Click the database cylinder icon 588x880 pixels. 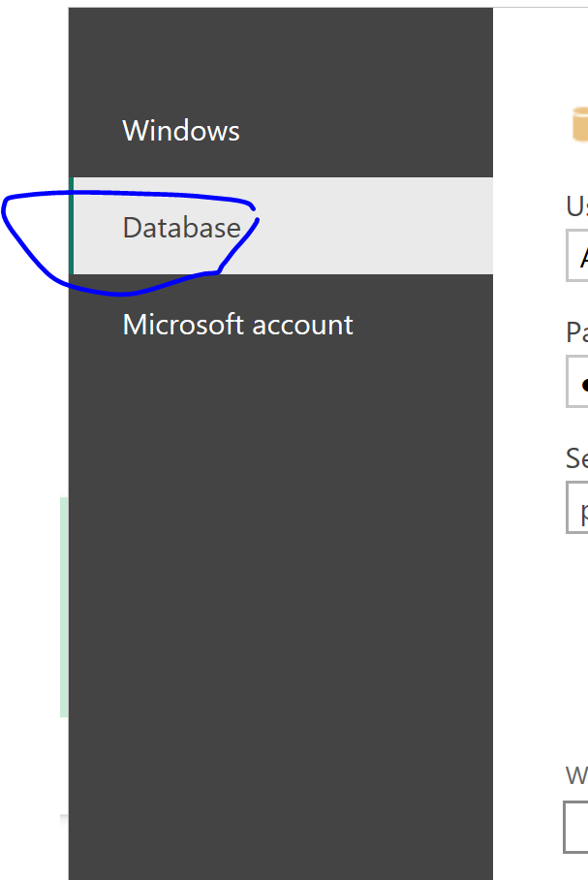pyautogui.click(x=579, y=125)
